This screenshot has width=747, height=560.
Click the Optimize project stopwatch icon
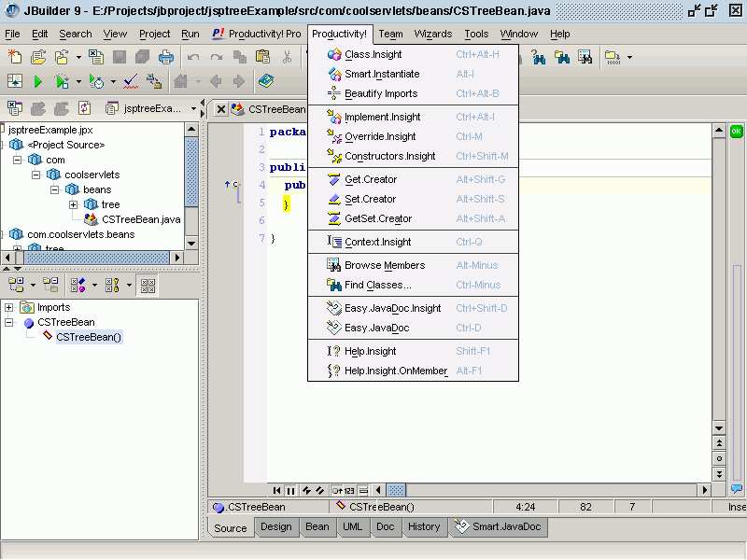97,81
